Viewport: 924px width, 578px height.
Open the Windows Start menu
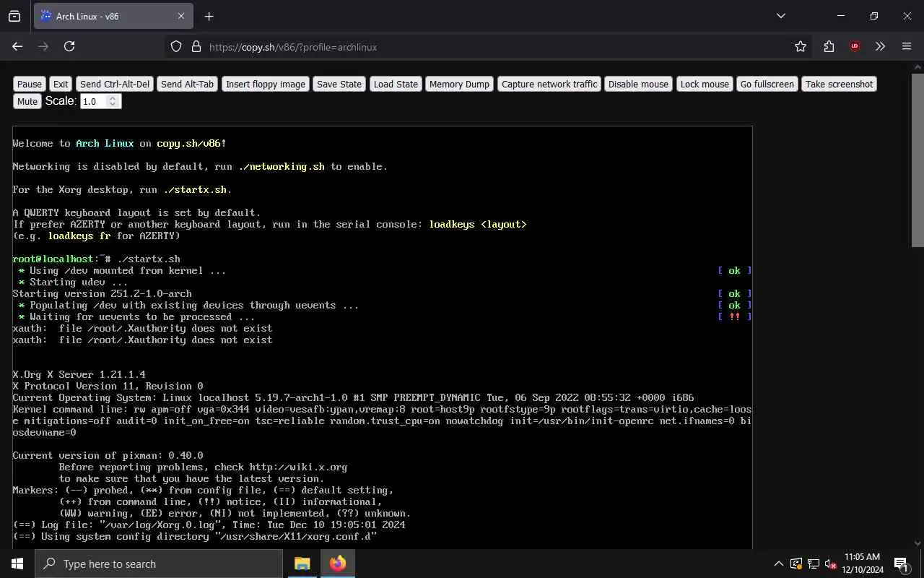pyautogui.click(x=17, y=564)
